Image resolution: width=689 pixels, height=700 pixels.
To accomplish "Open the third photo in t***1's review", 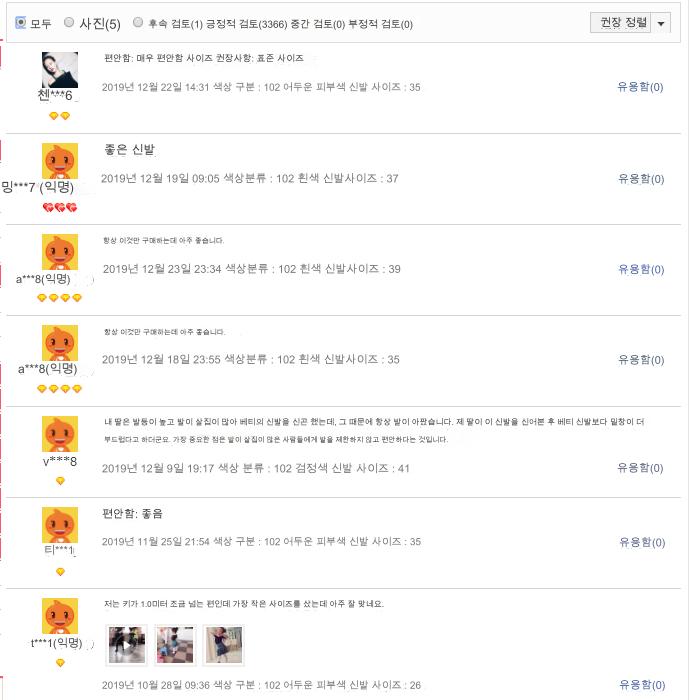I will pos(224,645).
